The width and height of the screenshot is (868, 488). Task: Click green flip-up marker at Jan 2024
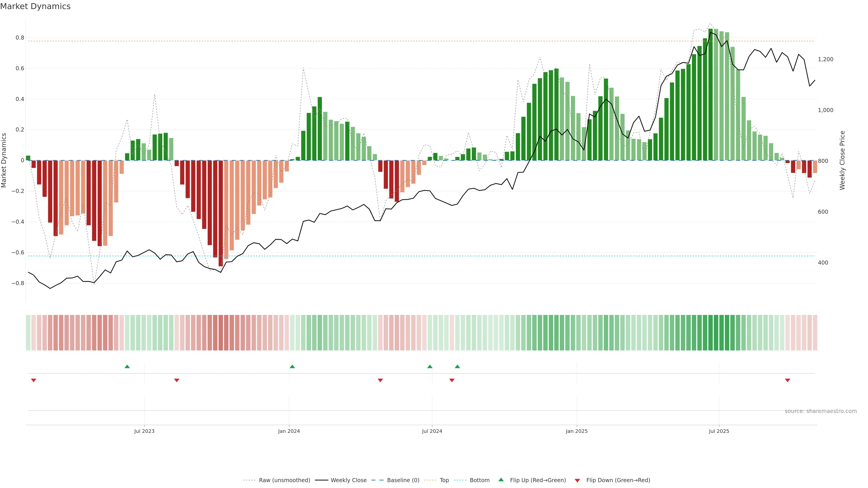tap(292, 366)
